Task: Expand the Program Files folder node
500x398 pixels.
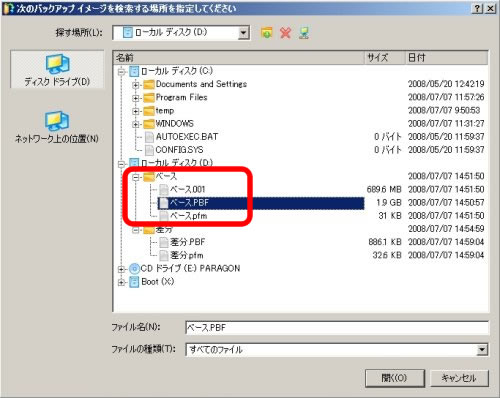Action: pyautogui.click(x=135, y=98)
